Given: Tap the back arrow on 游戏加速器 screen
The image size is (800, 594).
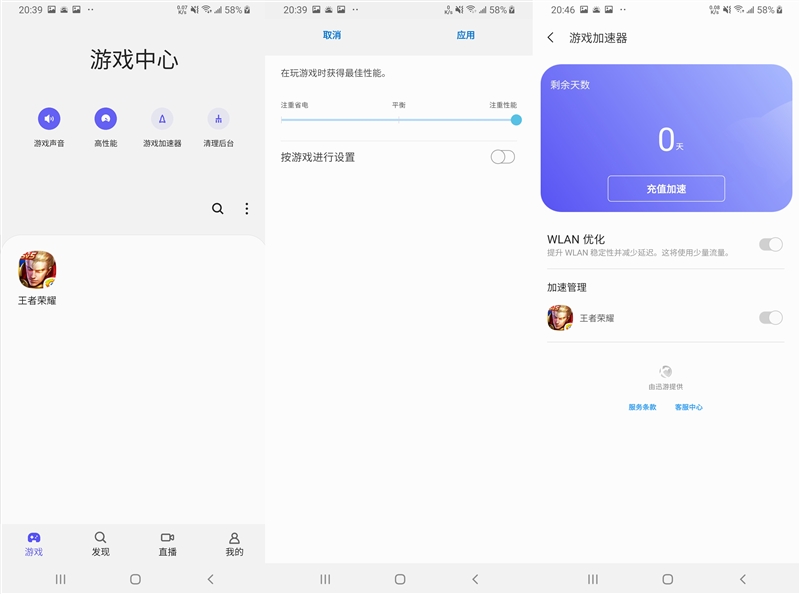Looking at the screenshot, I should 550,35.
